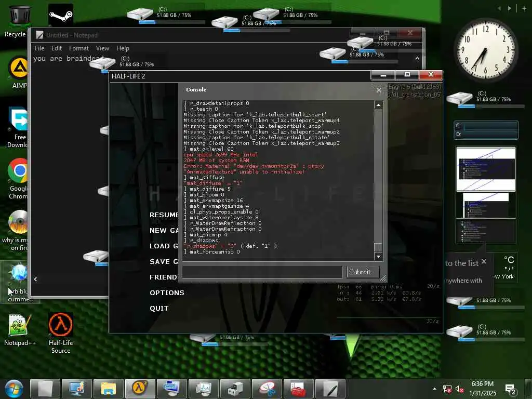Viewport: 532px width, 399px height.
Task: Open the Snipping Tool taskbar icon
Action: pos(267,389)
